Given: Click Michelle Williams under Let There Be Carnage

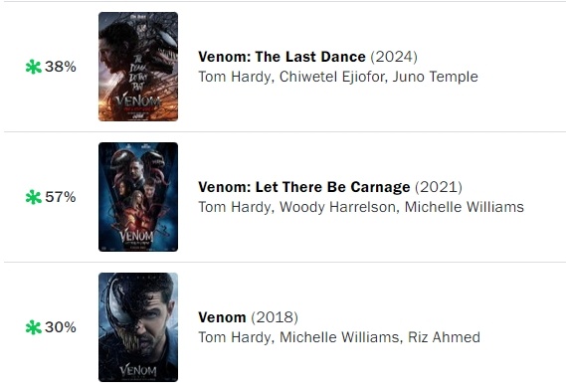Looking at the screenshot, I should (465, 207).
